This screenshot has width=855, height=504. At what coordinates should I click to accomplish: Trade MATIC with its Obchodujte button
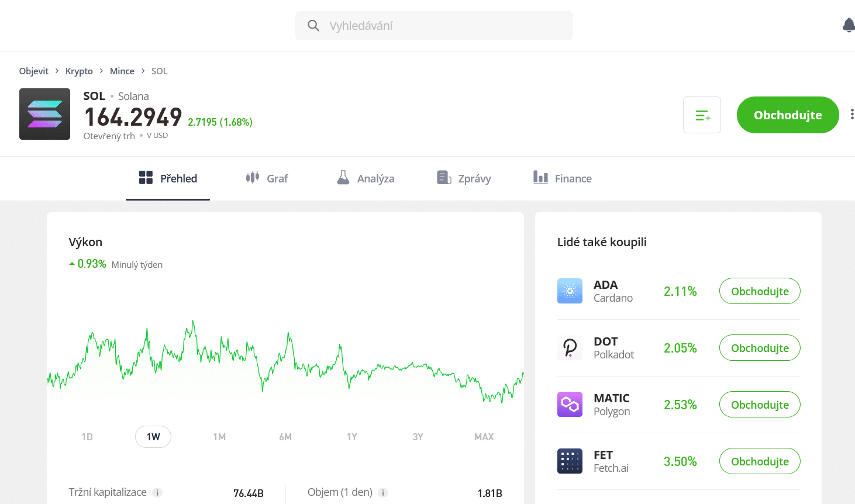pos(760,405)
